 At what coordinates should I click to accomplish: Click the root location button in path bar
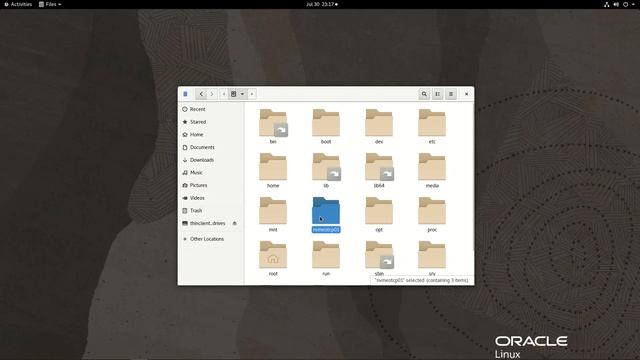(x=233, y=94)
